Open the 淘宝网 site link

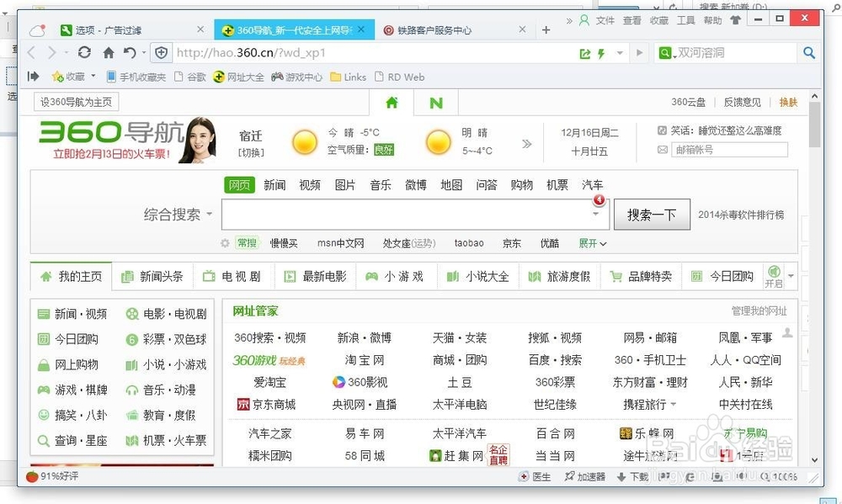[x=364, y=359]
